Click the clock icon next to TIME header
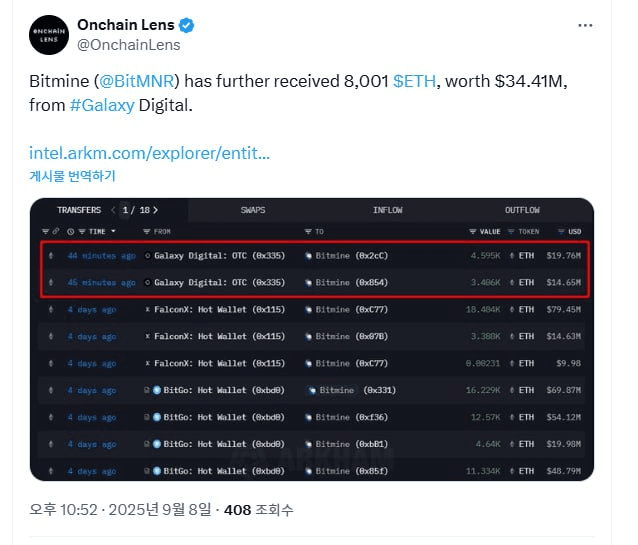 pyautogui.click(x=71, y=232)
